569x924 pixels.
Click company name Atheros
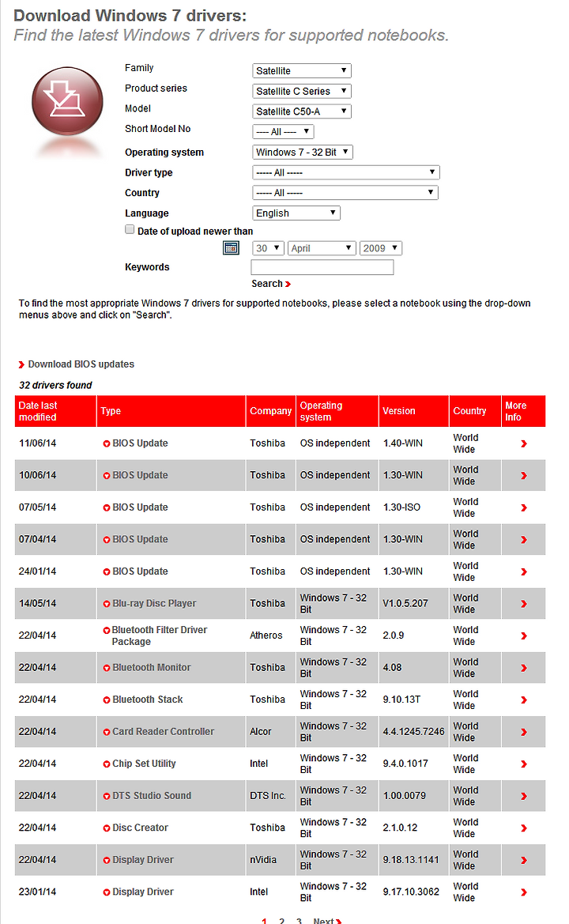pyautogui.click(x=266, y=635)
